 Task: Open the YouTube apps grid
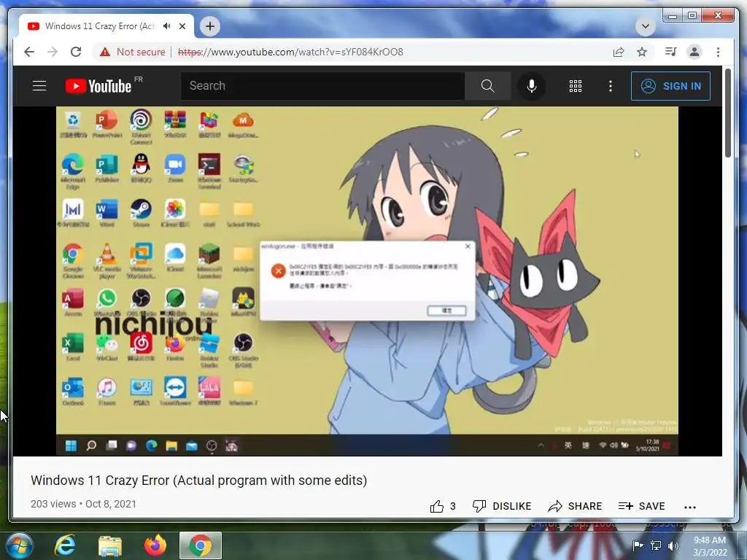576,86
